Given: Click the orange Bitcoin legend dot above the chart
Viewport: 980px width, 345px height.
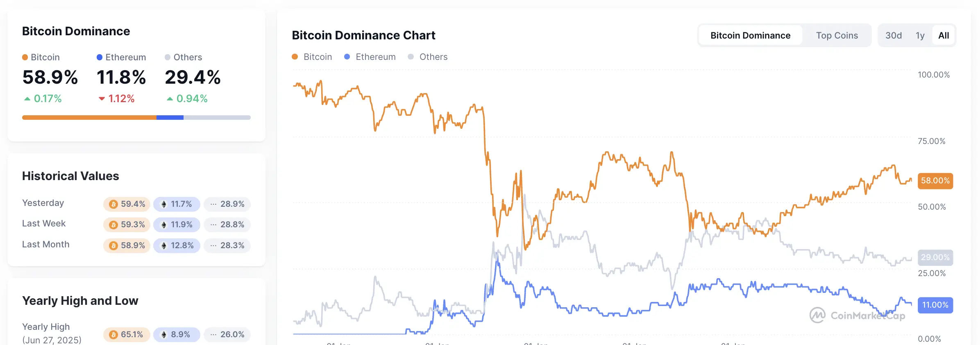Looking at the screenshot, I should click(x=295, y=57).
